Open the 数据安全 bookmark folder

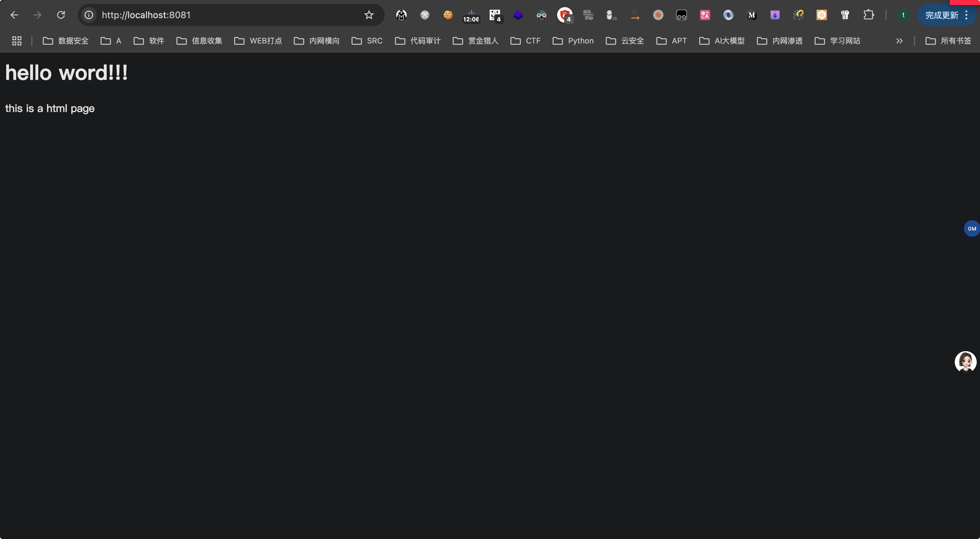coord(66,41)
